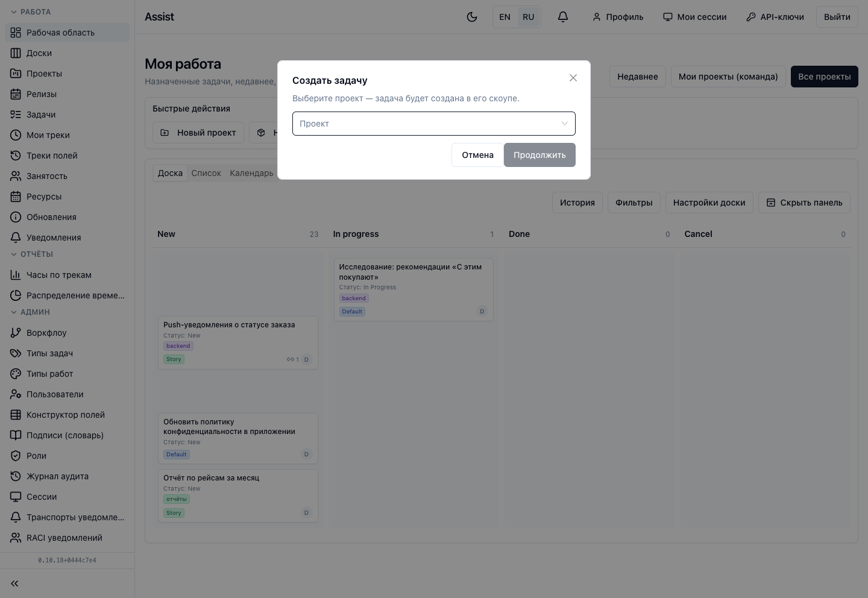Screen dimensions: 868x598
Task: Click the Доски sidebar icon
Action: point(16,53)
